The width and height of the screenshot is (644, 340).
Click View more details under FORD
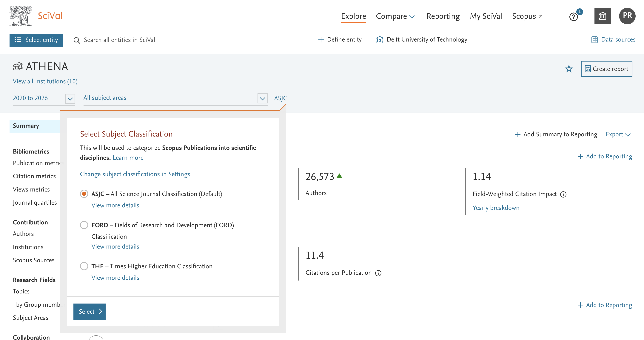coord(115,247)
